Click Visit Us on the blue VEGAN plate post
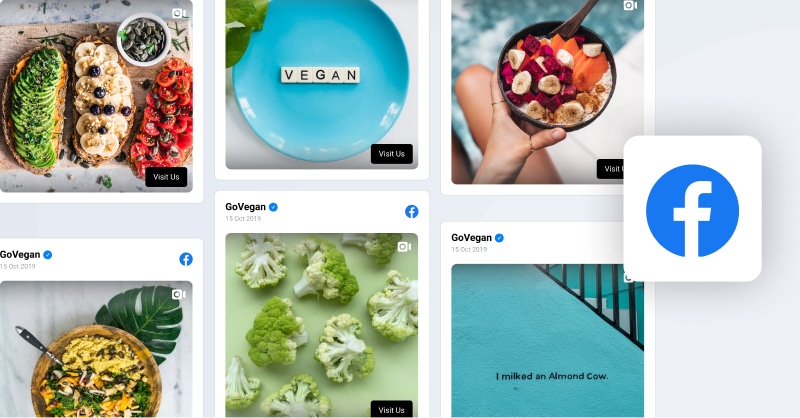This screenshot has height=418, width=800. coord(392,154)
